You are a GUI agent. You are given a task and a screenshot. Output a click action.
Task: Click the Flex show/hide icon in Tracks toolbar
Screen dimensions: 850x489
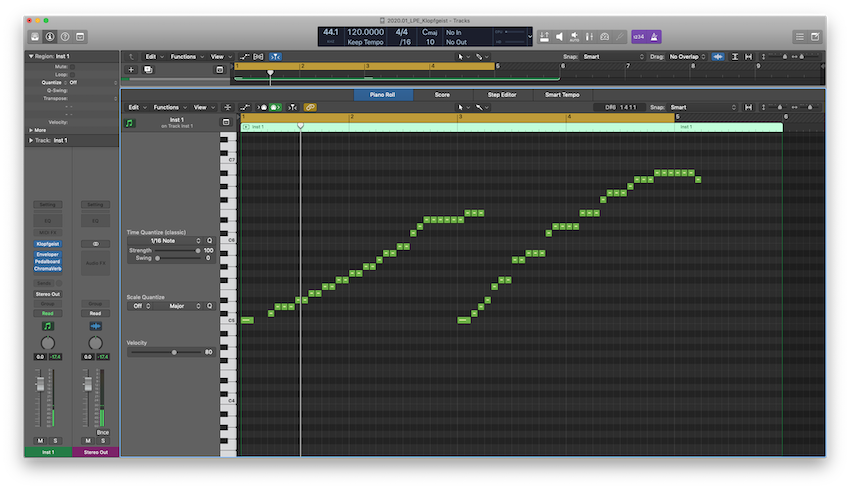tap(259, 56)
